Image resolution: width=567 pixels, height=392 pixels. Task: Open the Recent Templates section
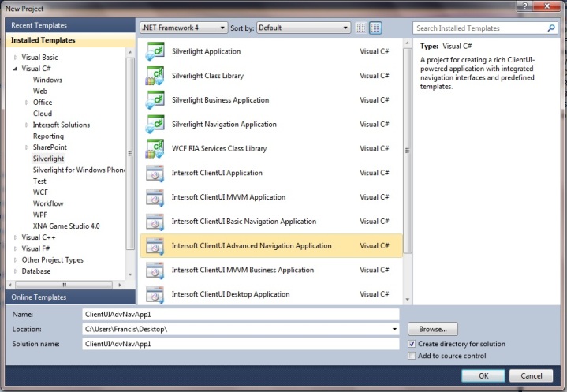click(70, 25)
